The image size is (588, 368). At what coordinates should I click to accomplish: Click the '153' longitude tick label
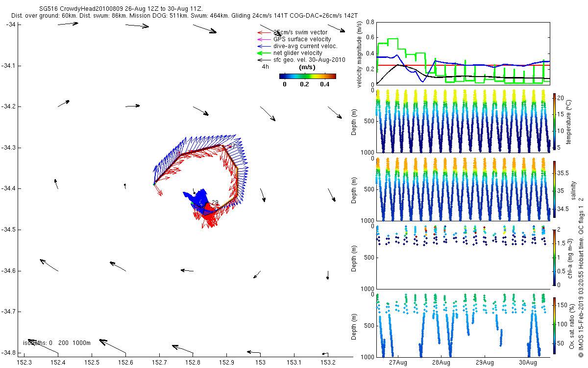pyautogui.click(x=260, y=362)
